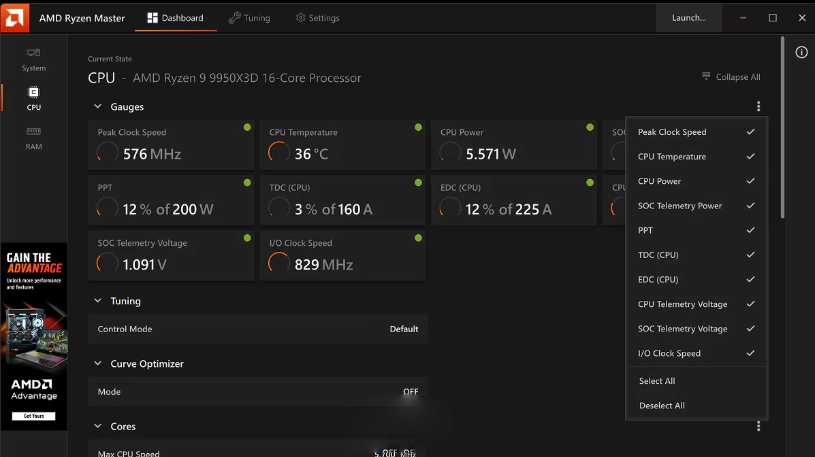Image resolution: width=815 pixels, height=457 pixels.
Task: Select the CPU sidebar section
Action: 34,99
